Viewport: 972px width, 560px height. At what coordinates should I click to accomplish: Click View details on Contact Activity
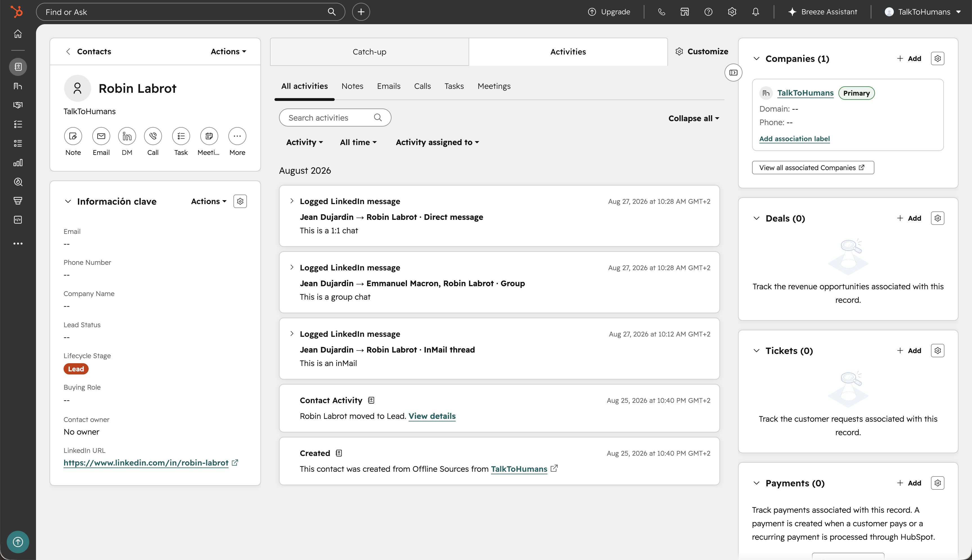coord(432,416)
